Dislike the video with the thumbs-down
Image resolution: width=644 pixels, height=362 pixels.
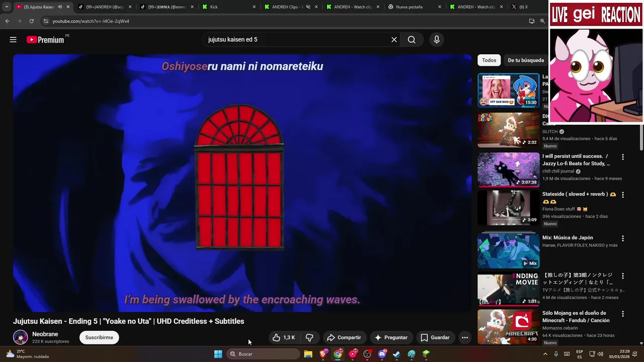(x=310, y=337)
